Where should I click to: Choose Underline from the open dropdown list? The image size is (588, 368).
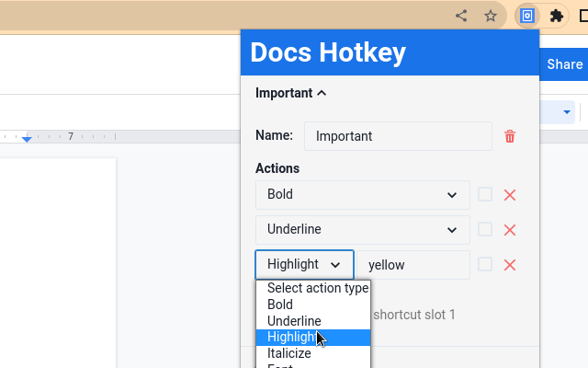(313, 321)
